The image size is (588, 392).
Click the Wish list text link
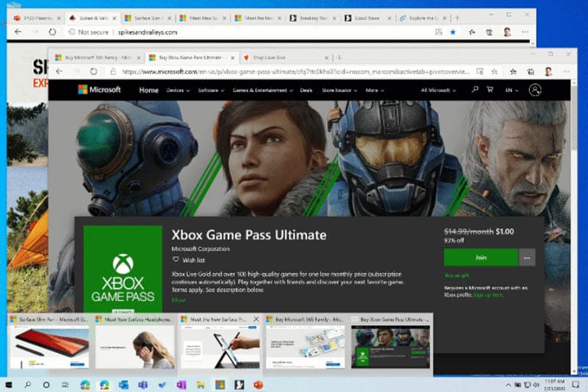pyautogui.click(x=193, y=260)
